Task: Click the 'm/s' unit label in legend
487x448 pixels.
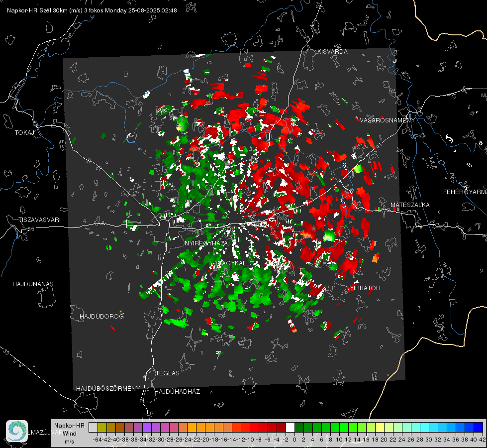Action: [69, 442]
